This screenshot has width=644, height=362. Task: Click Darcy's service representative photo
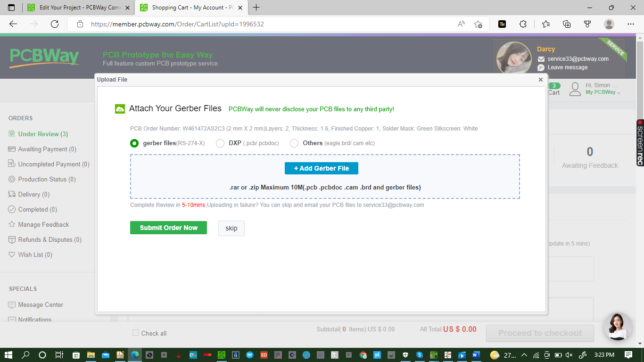click(514, 58)
